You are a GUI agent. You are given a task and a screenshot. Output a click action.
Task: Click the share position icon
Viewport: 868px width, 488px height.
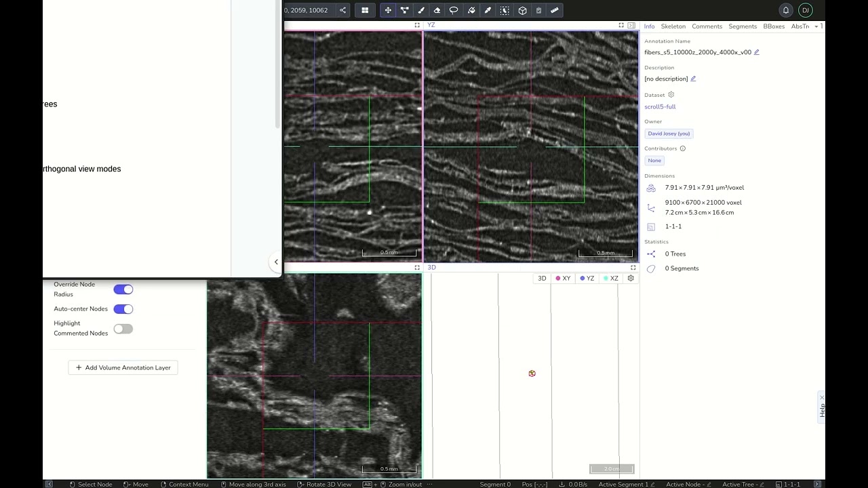(x=342, y=10)
